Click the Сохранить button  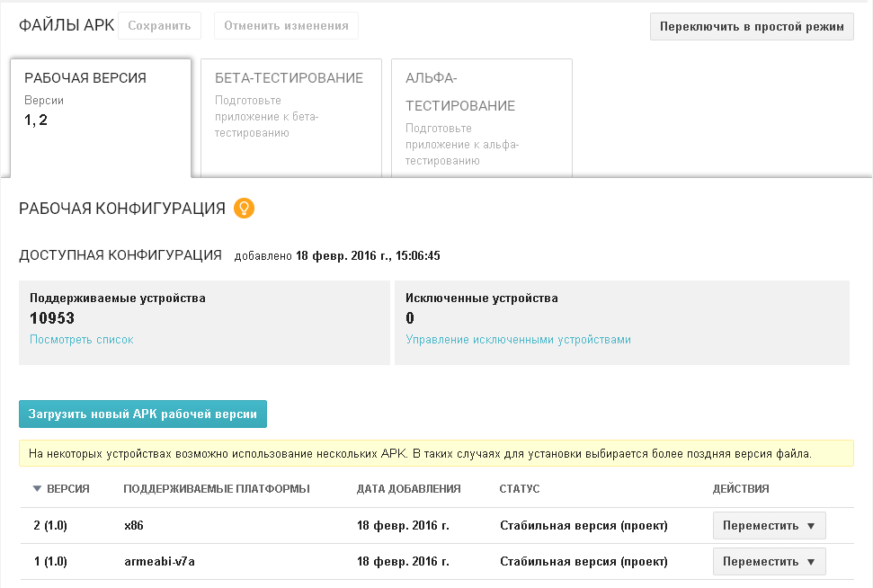click(159, 25)
